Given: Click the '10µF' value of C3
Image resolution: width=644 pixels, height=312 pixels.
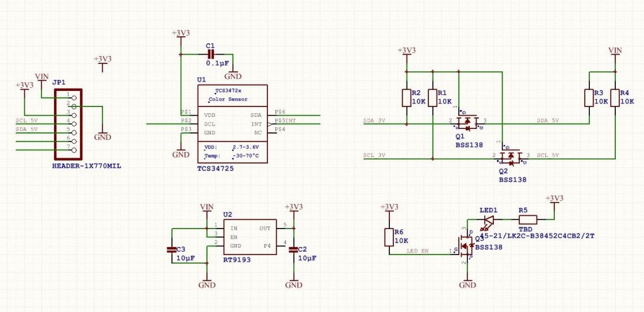Looking at the screenshot, I should click(x=185, y=258).
